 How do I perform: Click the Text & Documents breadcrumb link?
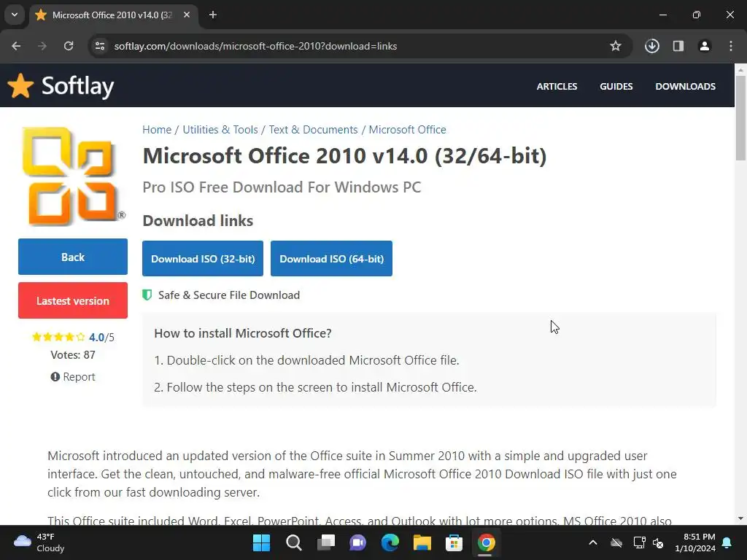click(313, 130)
